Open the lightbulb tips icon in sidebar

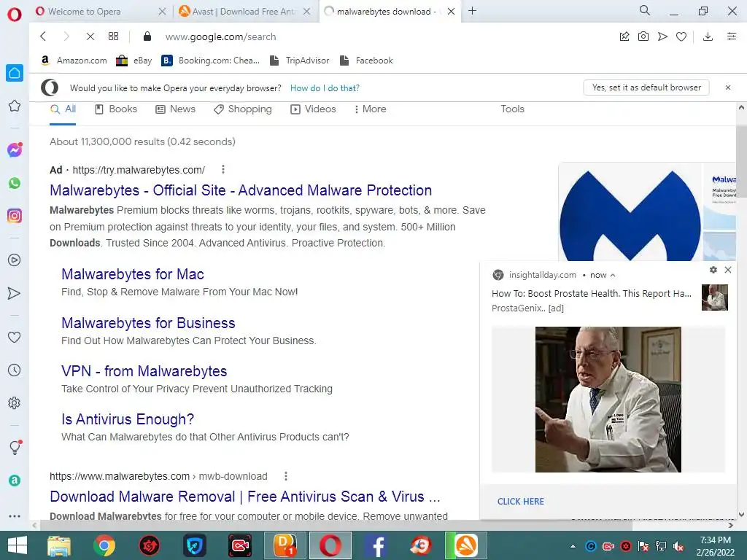pos(15,447)
